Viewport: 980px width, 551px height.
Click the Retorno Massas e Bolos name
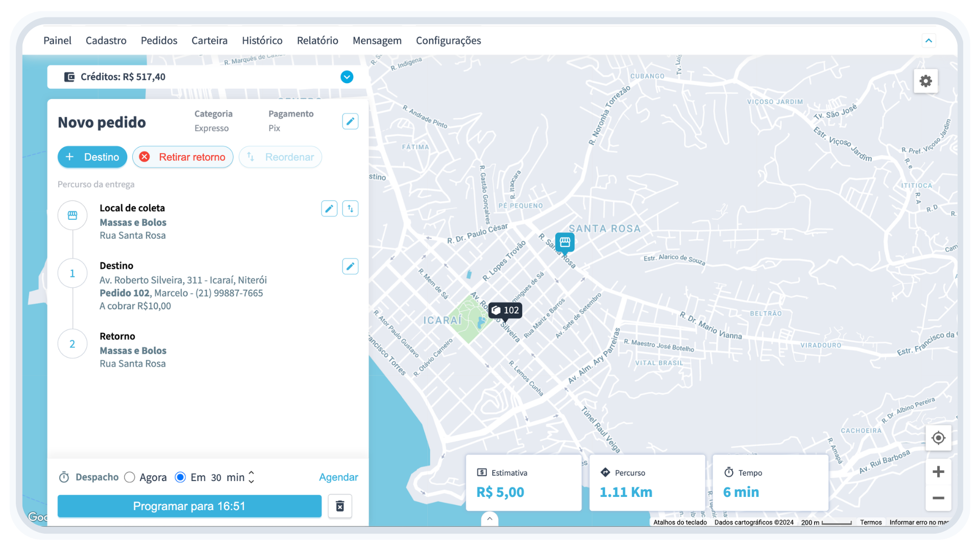coord(133,350)
